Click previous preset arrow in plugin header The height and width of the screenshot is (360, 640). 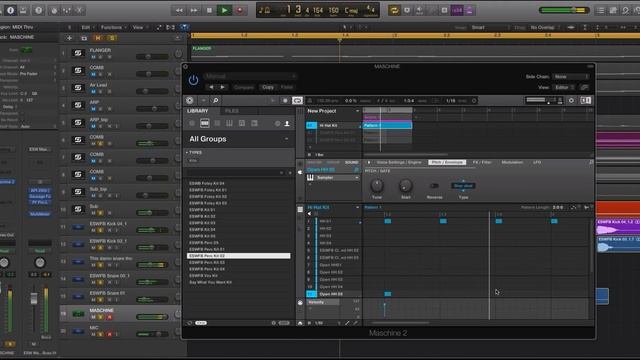(x=211, y=87)
